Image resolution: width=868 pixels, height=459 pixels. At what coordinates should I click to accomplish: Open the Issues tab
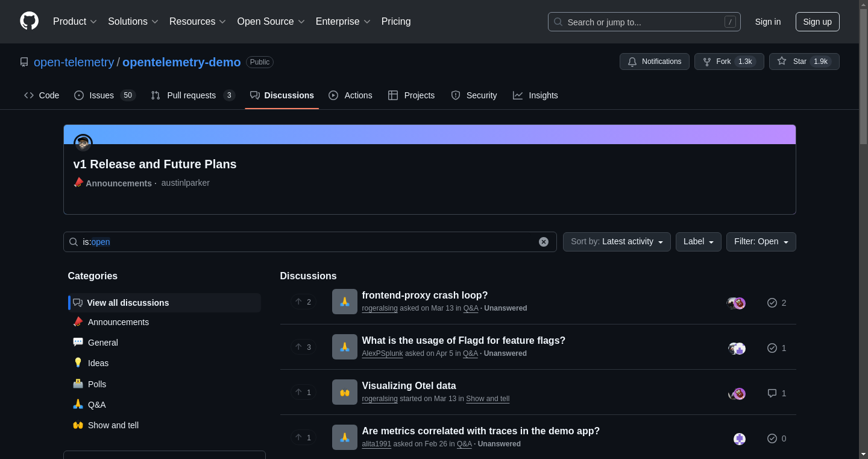click(x=105, y=95)
